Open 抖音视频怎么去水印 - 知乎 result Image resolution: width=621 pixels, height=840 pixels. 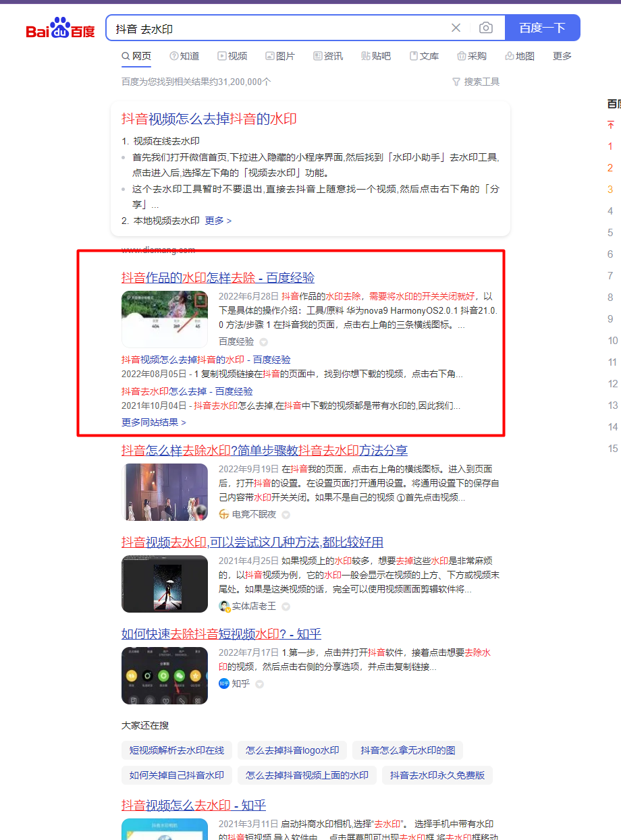point(194,805)
